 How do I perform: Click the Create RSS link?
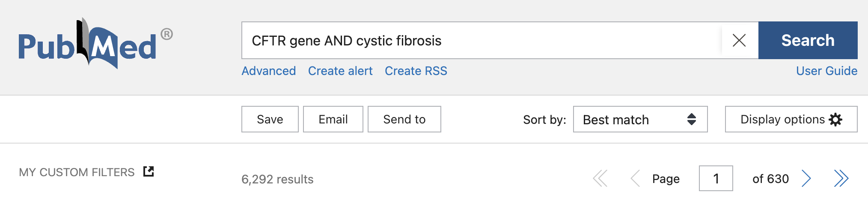click(416, 71)
